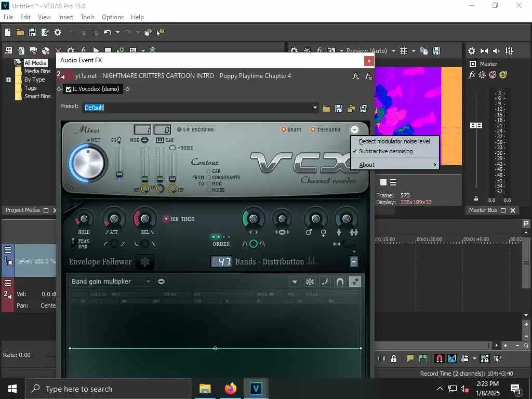
Task: Open the Band gain multiplier dropdown
Action: 111,282
